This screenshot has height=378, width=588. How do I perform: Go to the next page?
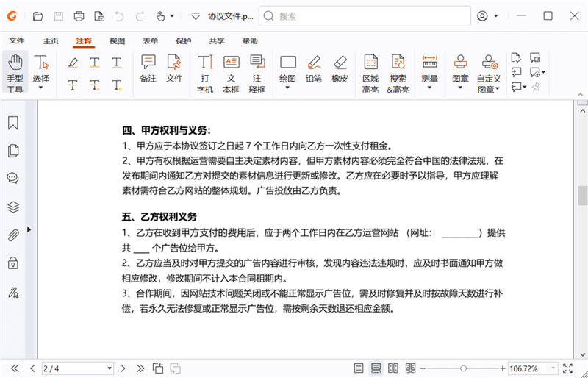point(122,368)
